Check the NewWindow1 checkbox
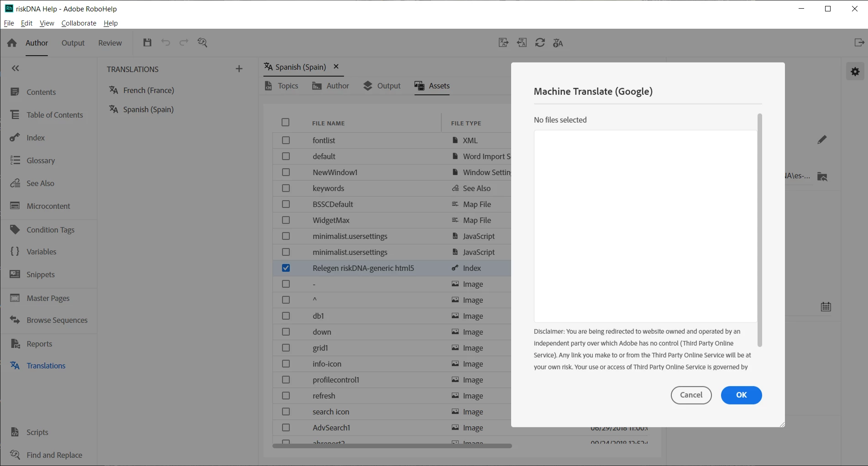The image size is (868, 466). click(x=286, y=172)
